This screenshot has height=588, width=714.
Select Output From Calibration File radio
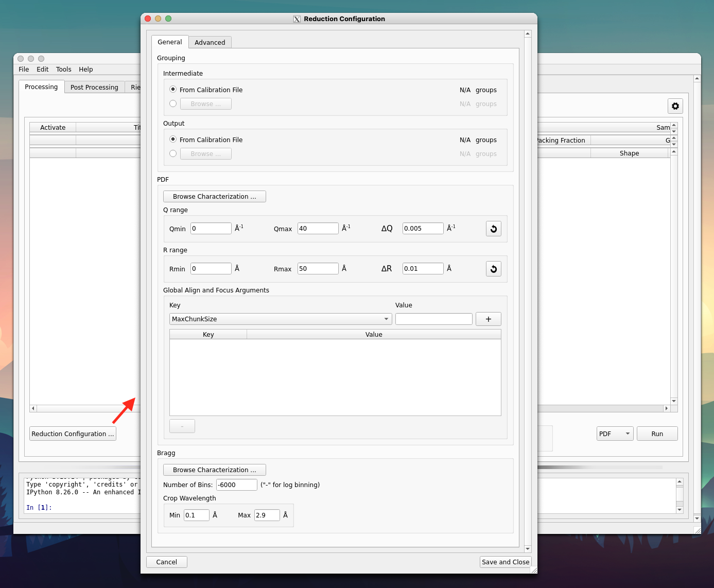click(x=173, y=140)
